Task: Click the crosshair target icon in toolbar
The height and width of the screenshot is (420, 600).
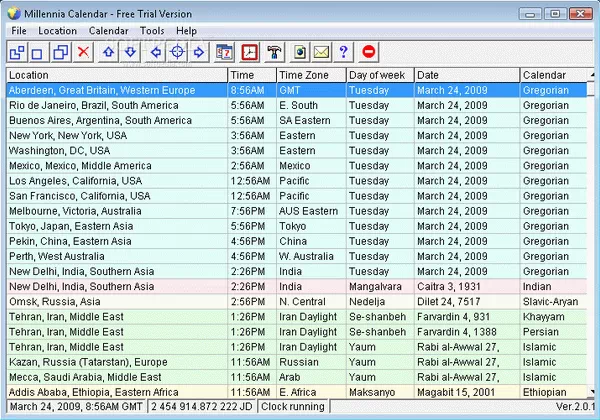Action: coord(175,51)
